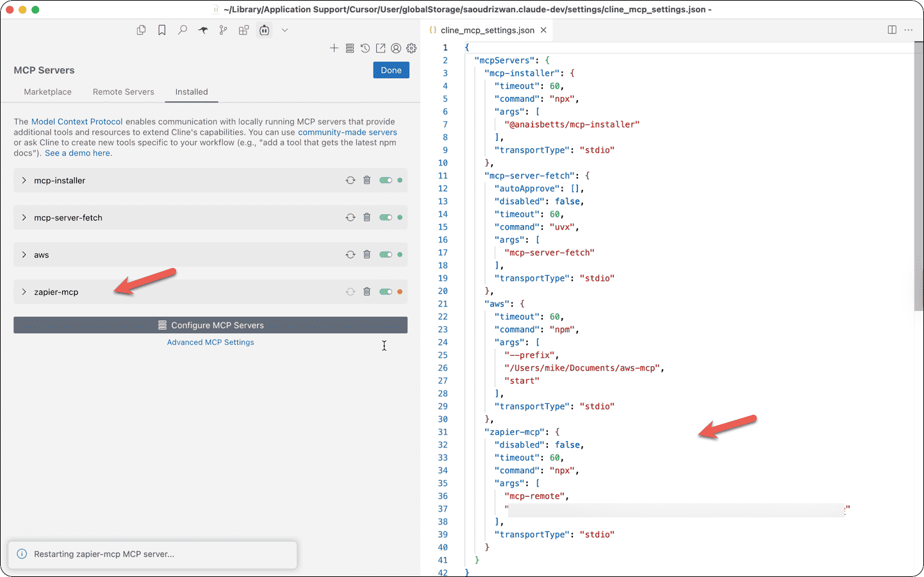Image resolution: width=924 pixels, height=577 pixels.
Task: Open editor More Actions ellipsis
Action: click(909, 30)
